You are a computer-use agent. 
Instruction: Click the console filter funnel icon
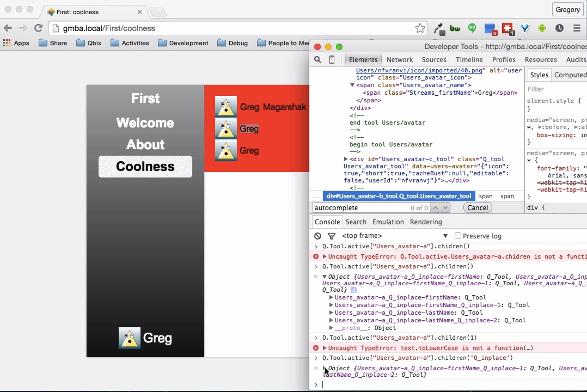(x=331, y=236)
